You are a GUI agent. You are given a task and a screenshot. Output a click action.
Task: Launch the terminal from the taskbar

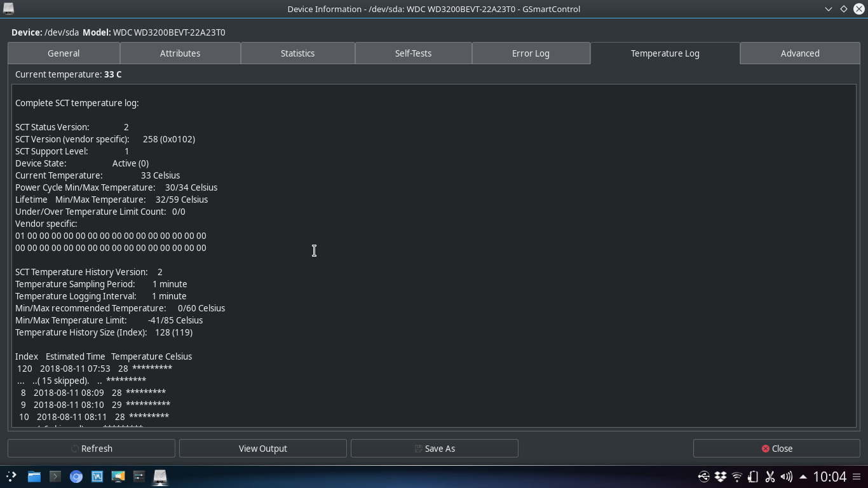55,476
